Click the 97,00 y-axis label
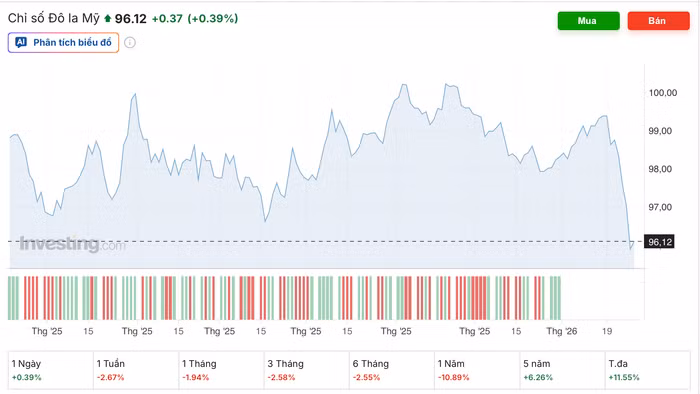700x394 pixels. (x=660, y=207)
